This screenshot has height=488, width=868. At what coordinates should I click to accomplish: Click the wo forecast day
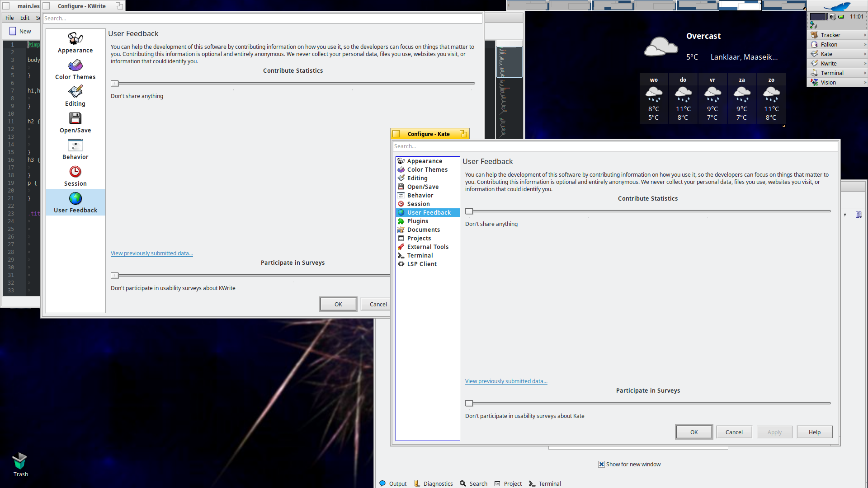[654, 99]
